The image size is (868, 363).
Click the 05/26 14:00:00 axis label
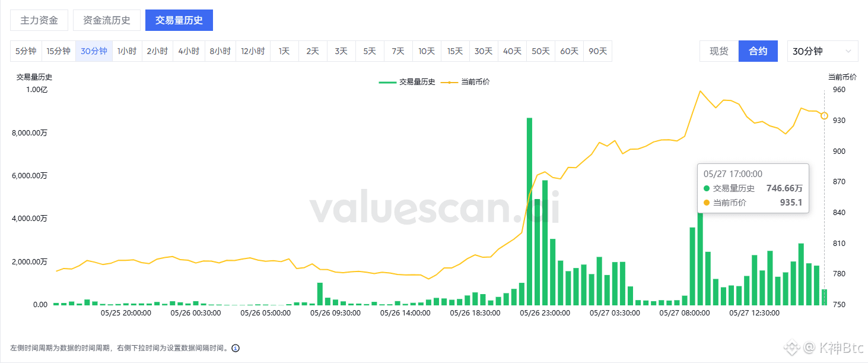click(x=405, y=313)
